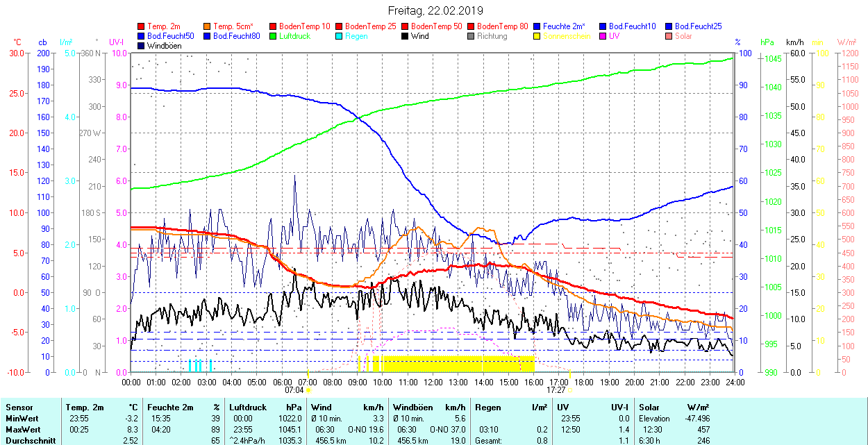Select the BodenTemp 10 legend label

[304, 26]
